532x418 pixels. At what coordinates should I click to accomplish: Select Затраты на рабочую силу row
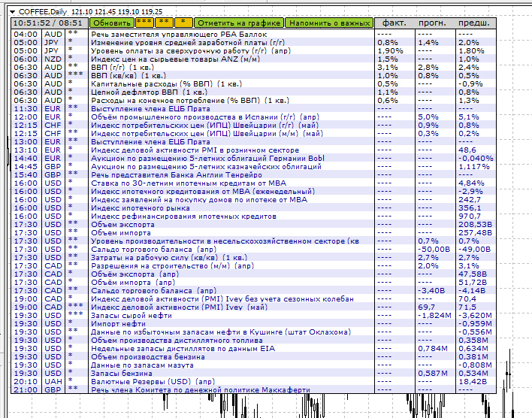point(253,257)
